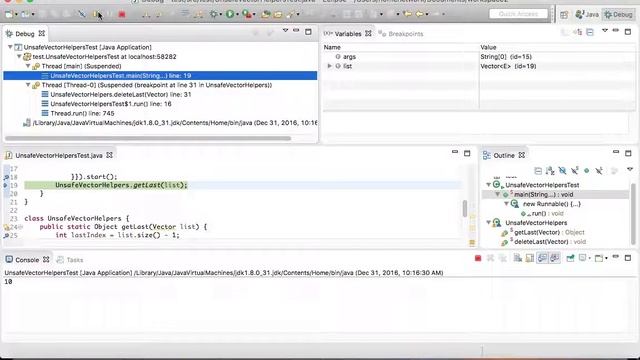This screenshot has height=360, width=640.
Task: Toggle Pin Console in the Console toolbar
Action: click(x=570, y=258)
